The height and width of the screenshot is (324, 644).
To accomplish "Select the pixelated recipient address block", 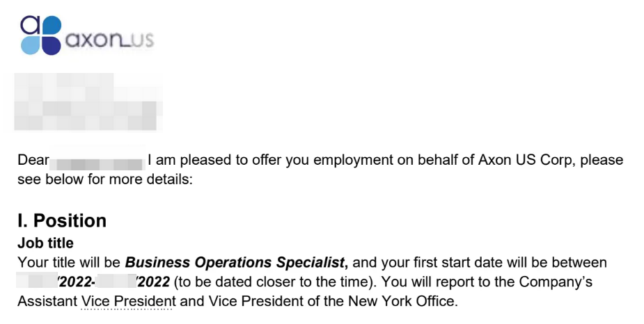I will (88, 102).
